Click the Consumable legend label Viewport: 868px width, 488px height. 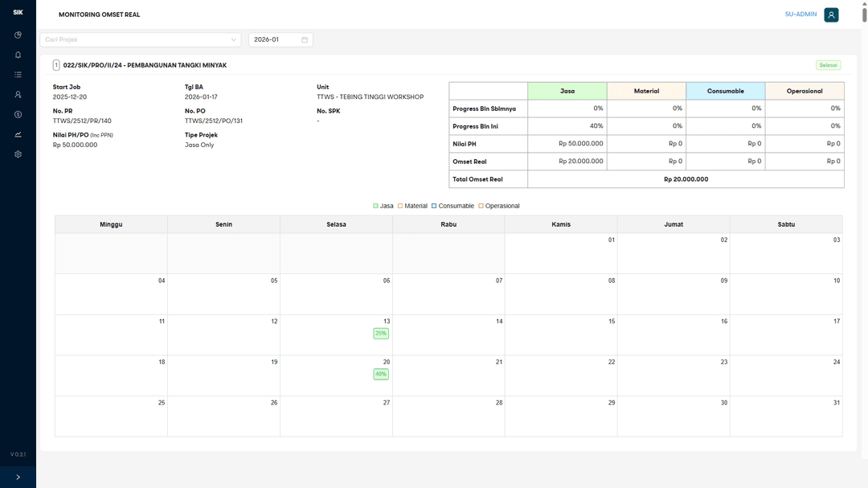click(x=456, y=207)
